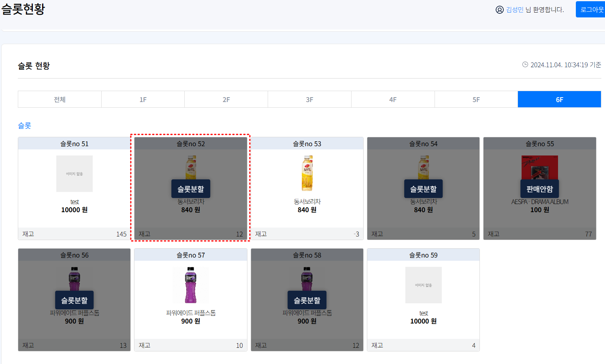Open the 2F floor tab

click(x=226, y=99)
